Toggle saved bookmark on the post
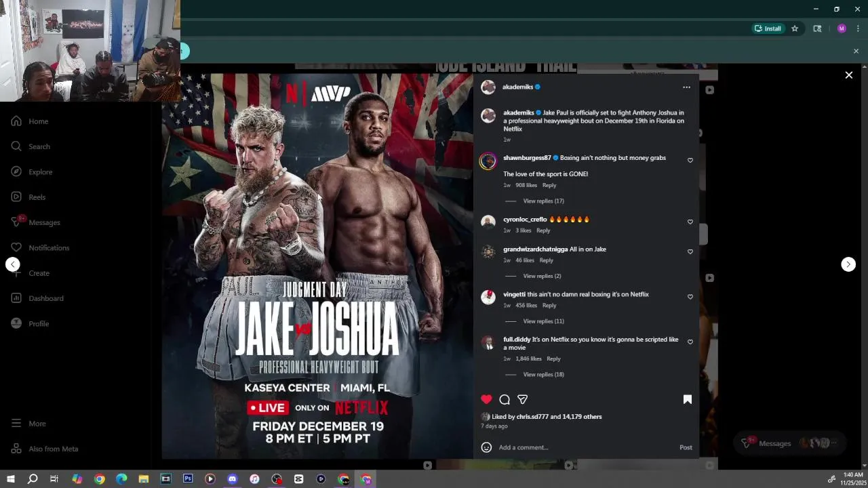The height and width of the screenshot is (488, 868). [x=687, y=399]
